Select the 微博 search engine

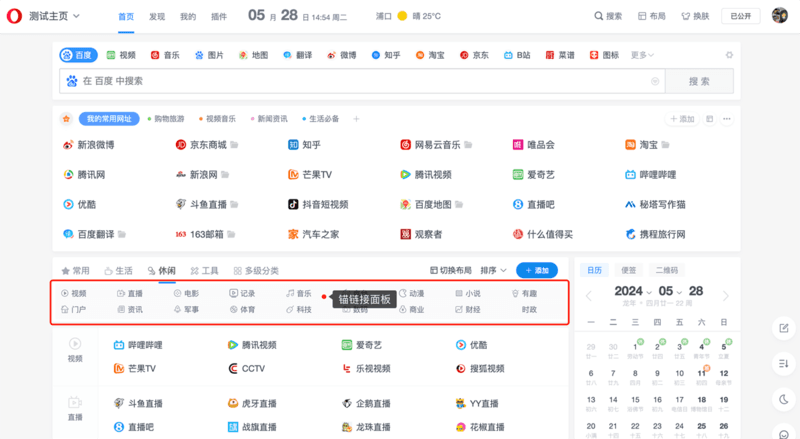[x=342, y=55]
